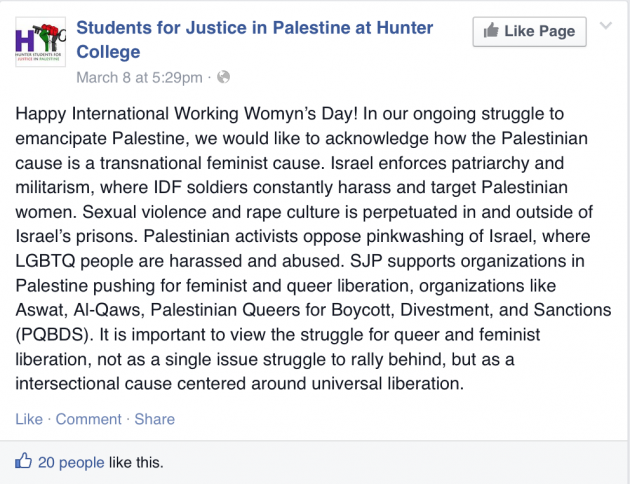The image size is (630, 484).
Task: Click the post body text paragraph
Action: pos(313,249)
